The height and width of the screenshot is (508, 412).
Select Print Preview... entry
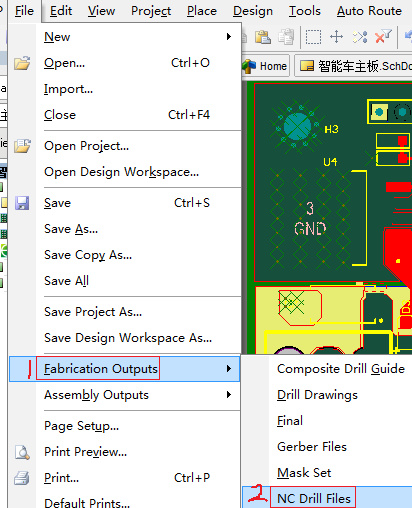tap(125, 452)
